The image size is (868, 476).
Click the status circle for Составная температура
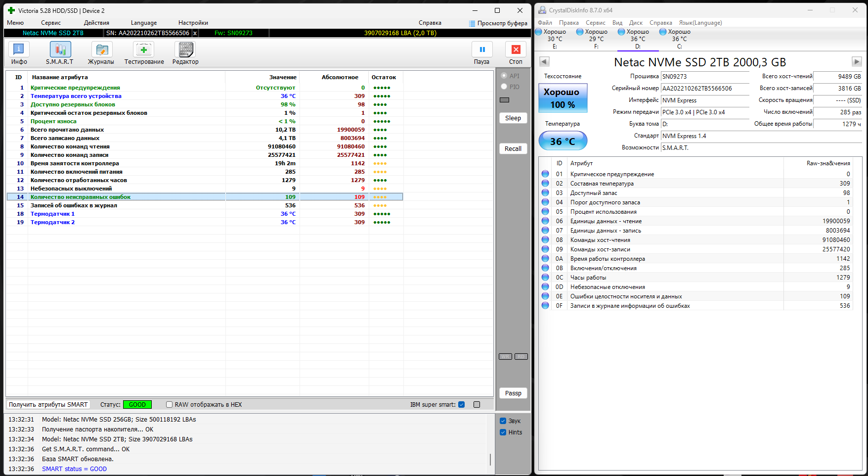(x=545, y=184)
